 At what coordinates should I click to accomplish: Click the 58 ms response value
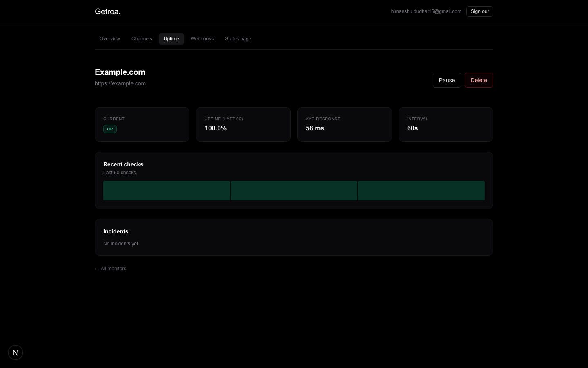coord(315,128)
